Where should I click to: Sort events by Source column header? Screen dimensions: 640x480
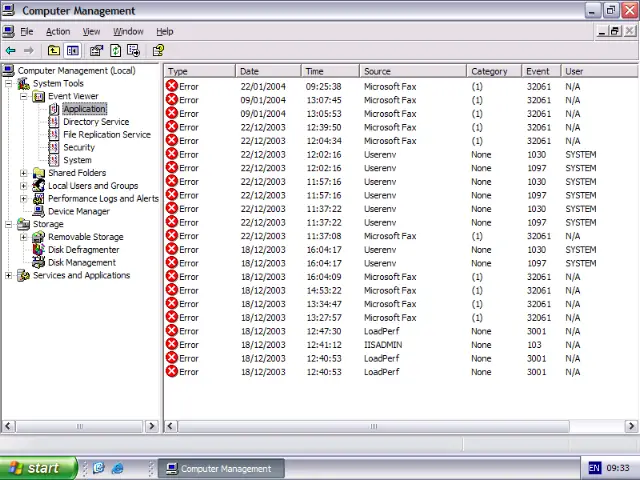[x=413, y=71]
